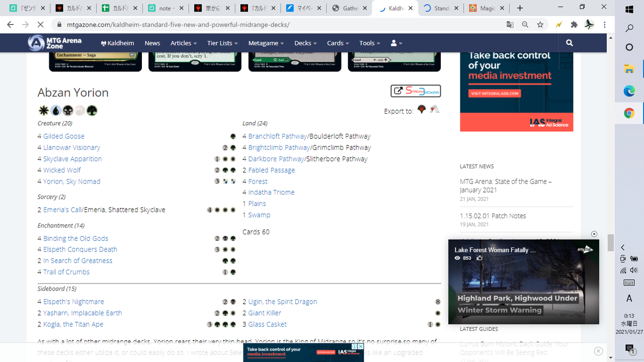
Task: Click the Chrome icon on the taskbar
Action: tap(629, 114)
